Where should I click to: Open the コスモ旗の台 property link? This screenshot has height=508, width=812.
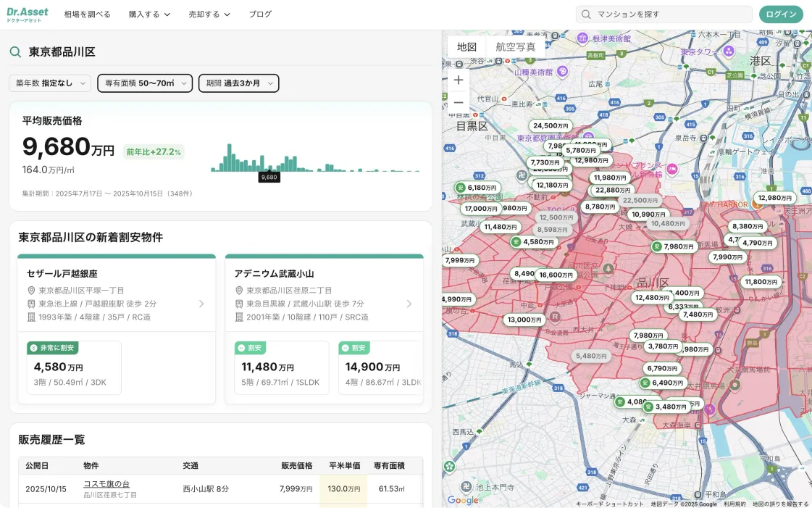tap(106, 483)
